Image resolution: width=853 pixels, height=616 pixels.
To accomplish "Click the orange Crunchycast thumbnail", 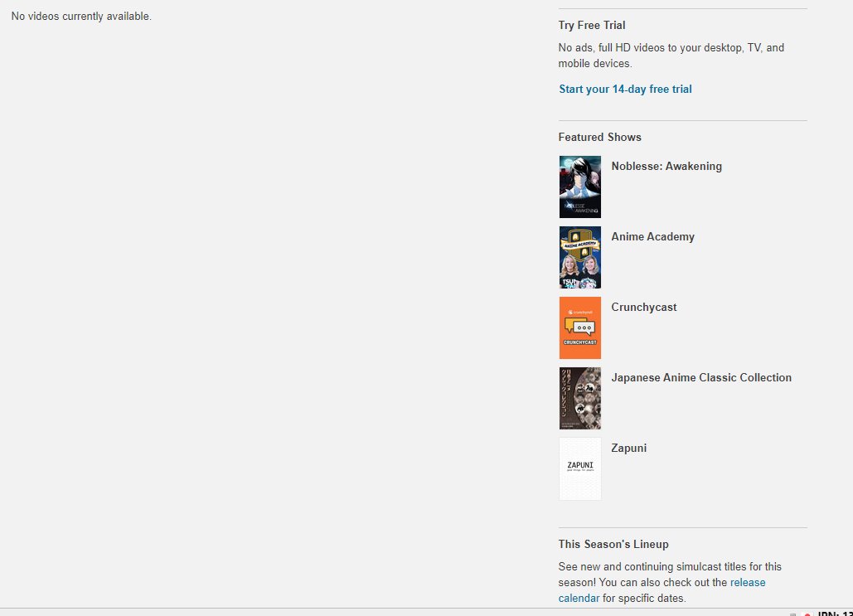I will (x=580, y=327).
